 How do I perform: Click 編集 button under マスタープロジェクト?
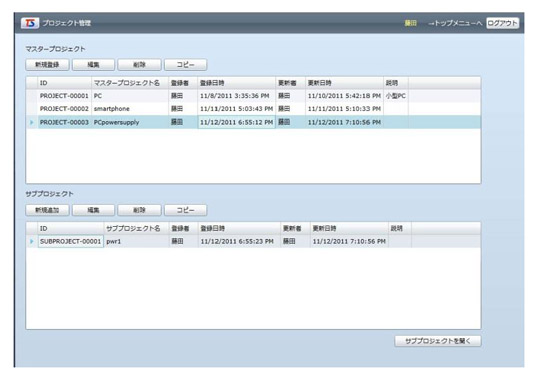point(93,65)
